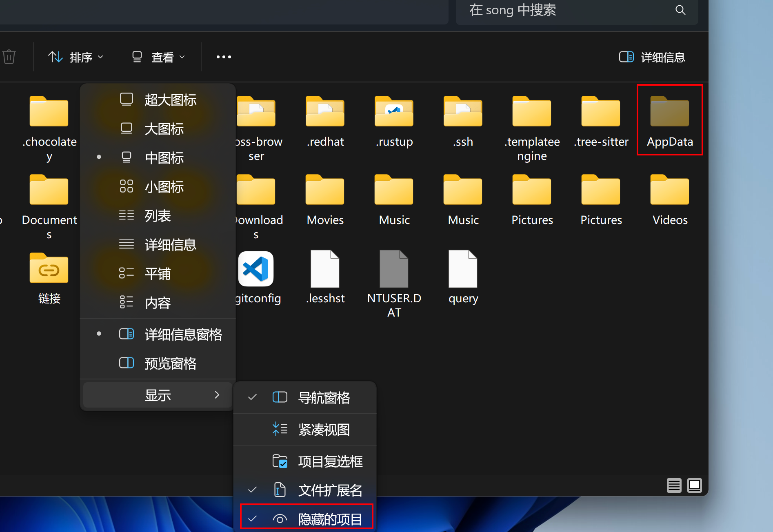Click the search box for song
This screenshot has width=773, height=532.
pos(563,11)
